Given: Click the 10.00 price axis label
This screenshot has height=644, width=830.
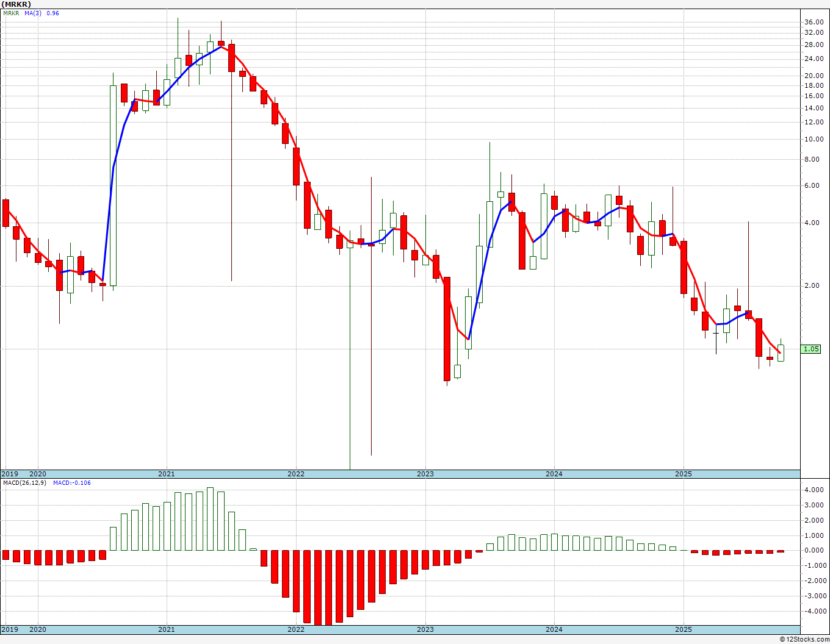Looking at the screenshot, I should point(814,139).
